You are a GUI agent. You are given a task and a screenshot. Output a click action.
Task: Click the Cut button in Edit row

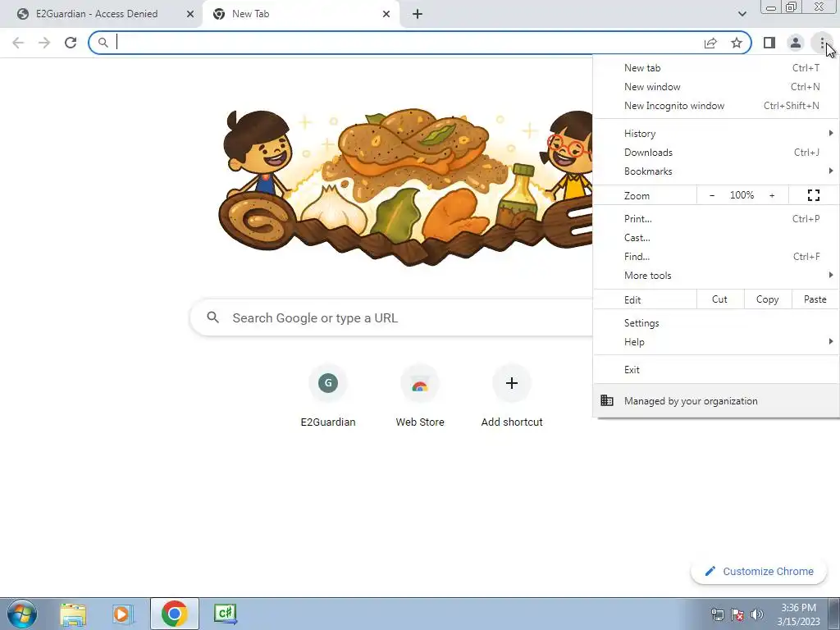(x=720, y=299)
